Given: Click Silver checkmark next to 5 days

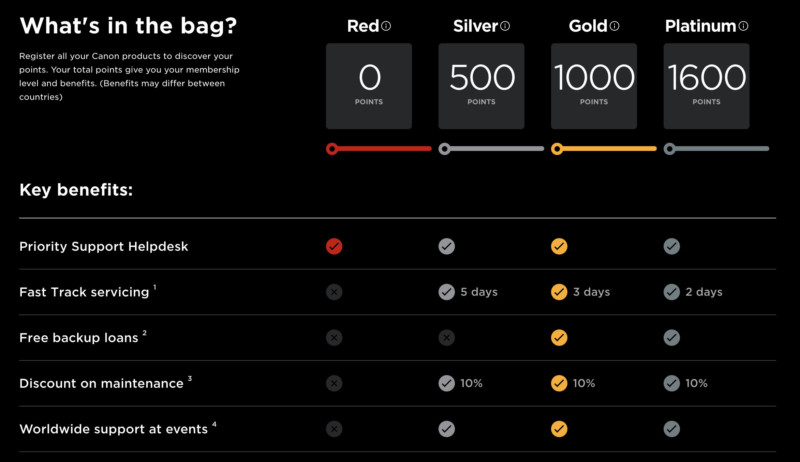Looking at the screenshot, I should point(446,292).
